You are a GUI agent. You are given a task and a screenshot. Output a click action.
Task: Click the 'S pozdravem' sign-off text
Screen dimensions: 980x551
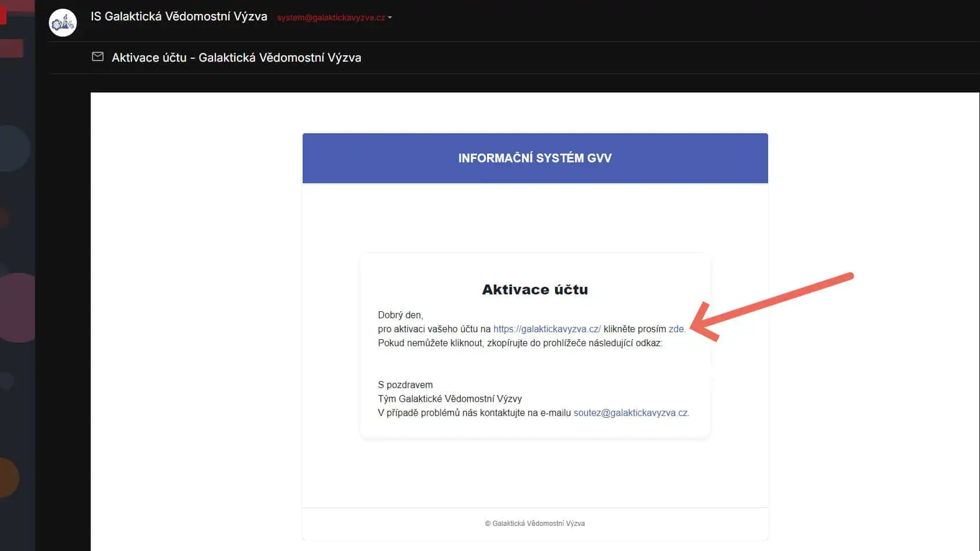point(405,385)
